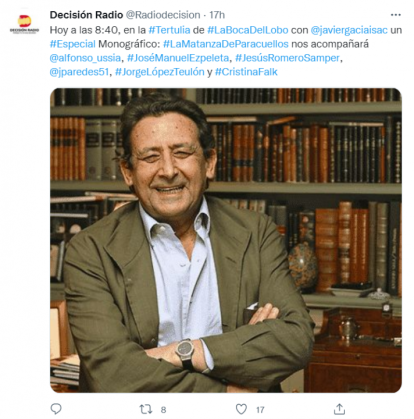Open the #LaBocaDelLobo hashtag
Image resolution: width=414 pixels, height=419 pixels.
[248, 30]
